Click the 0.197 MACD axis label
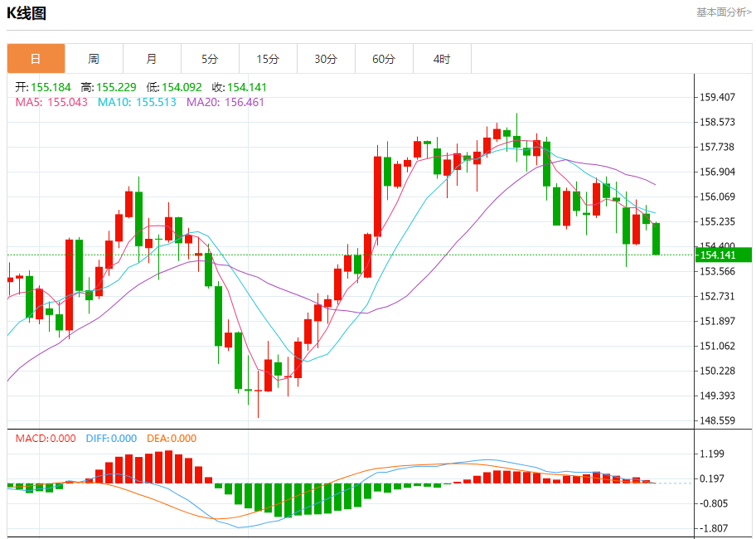This screenshot has height=539, width=756. coord(712,478)
